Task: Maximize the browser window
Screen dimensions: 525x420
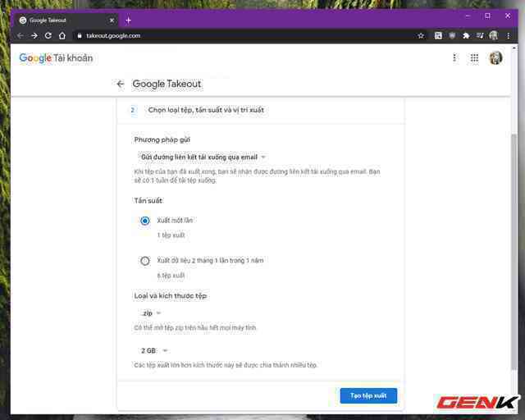Action: pos(488,16)
